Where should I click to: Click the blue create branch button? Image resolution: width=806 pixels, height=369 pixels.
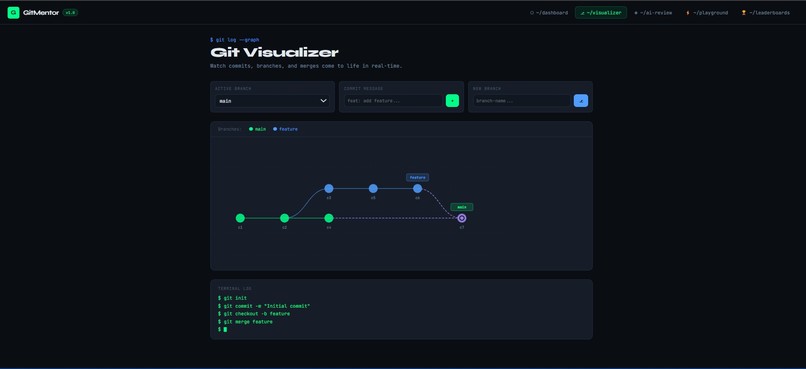(x=581, y=101)
